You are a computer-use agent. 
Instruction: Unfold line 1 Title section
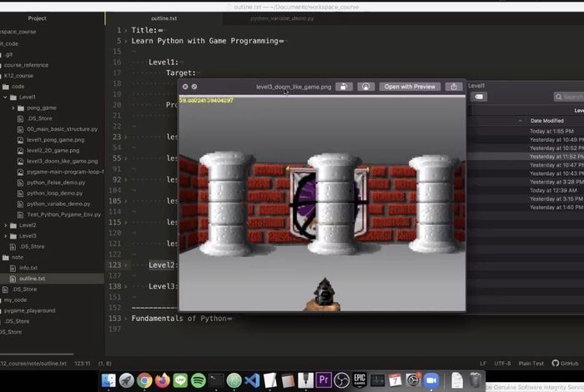pos(126,31)
